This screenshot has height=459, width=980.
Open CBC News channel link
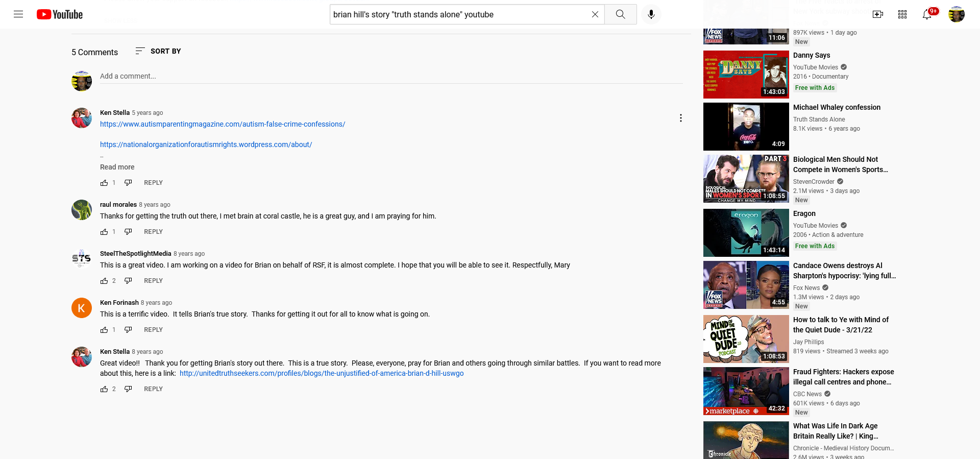click(x=807, y=394)
